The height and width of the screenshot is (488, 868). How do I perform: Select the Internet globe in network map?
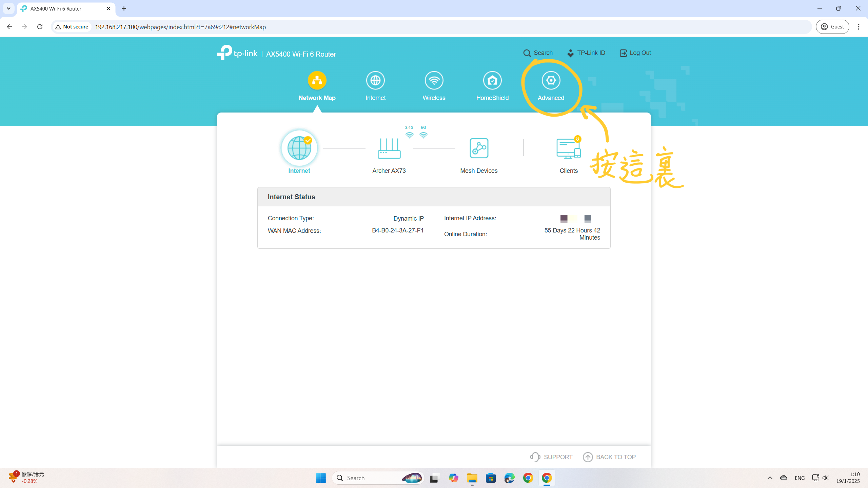coord(299,148)
